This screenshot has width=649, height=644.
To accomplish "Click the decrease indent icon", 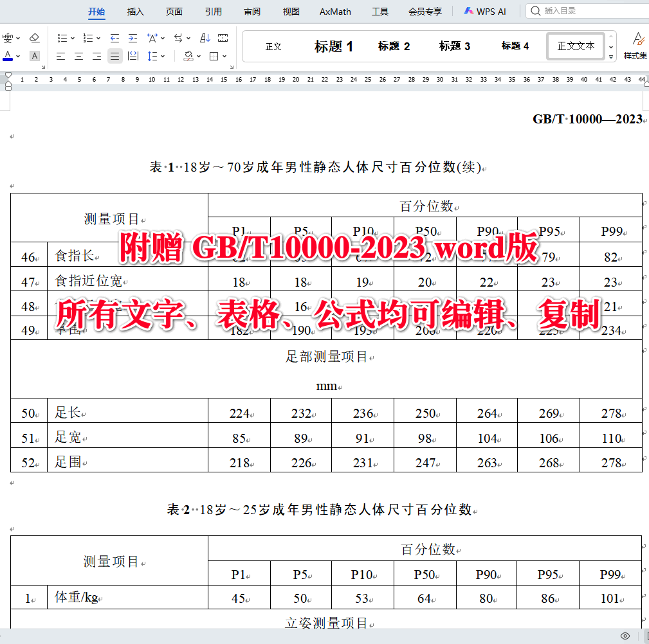I will [114, 38].
